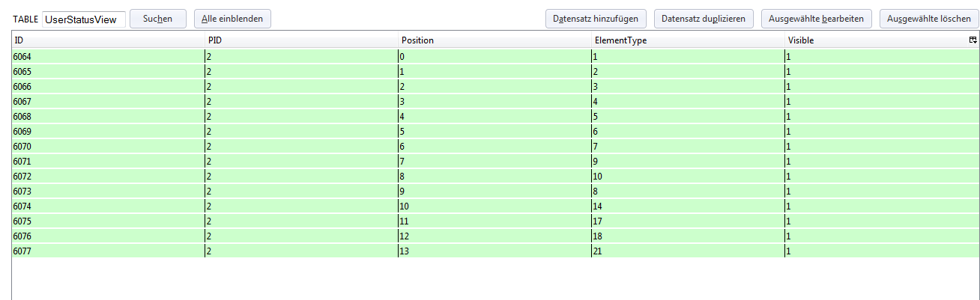Select the row with ID 6064
This screenshot has width=980, height=300.
495,56
